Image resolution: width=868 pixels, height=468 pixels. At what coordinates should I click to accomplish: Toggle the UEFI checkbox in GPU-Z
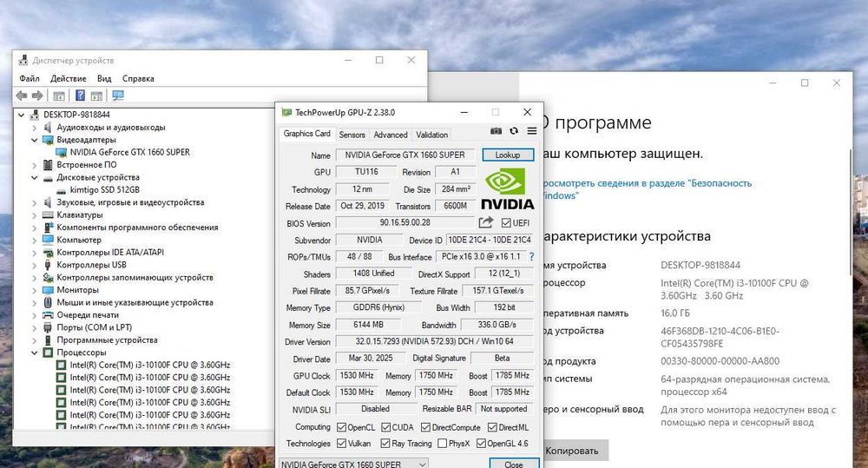click(506, 222)
